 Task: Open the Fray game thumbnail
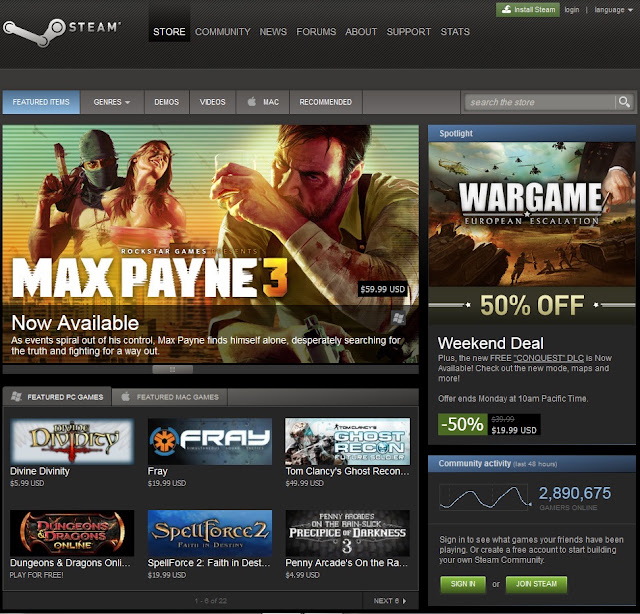point(210,441)
